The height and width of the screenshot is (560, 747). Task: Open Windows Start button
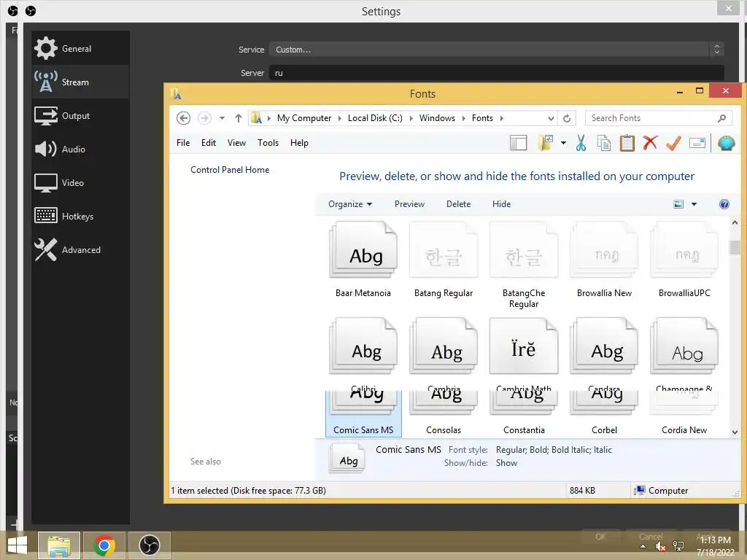pyautogui.click(x=18, y=545)
